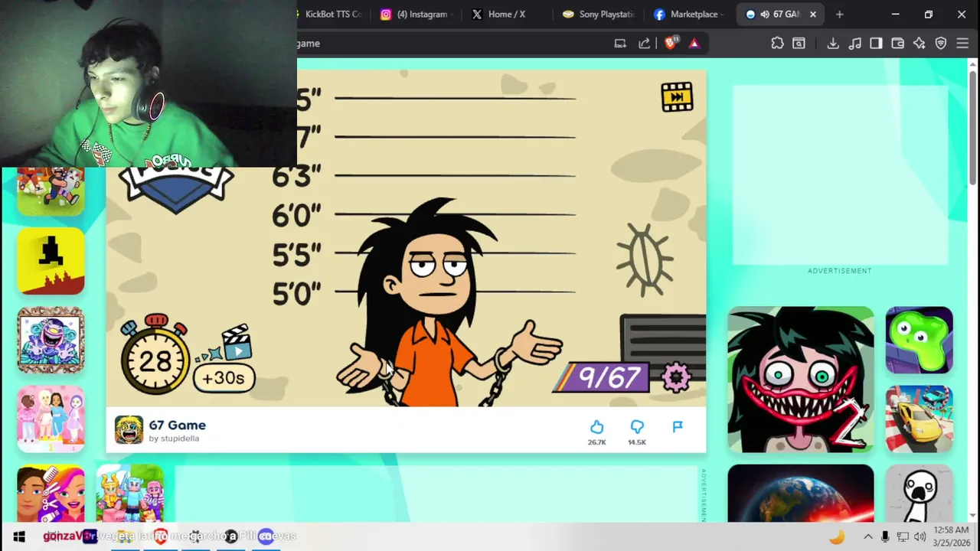Viewport: 980px width, 551px height.
Task: Click the install app icon in address bar
Action: [x=620, y=44]
